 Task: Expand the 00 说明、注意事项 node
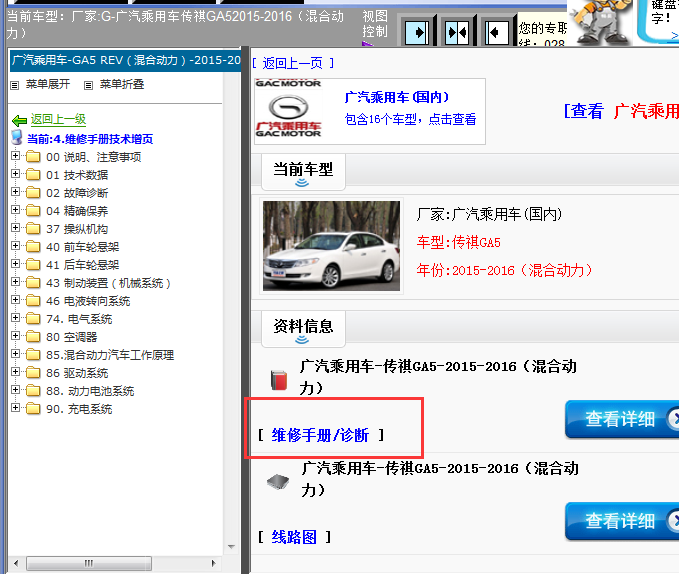pos(16,155)
